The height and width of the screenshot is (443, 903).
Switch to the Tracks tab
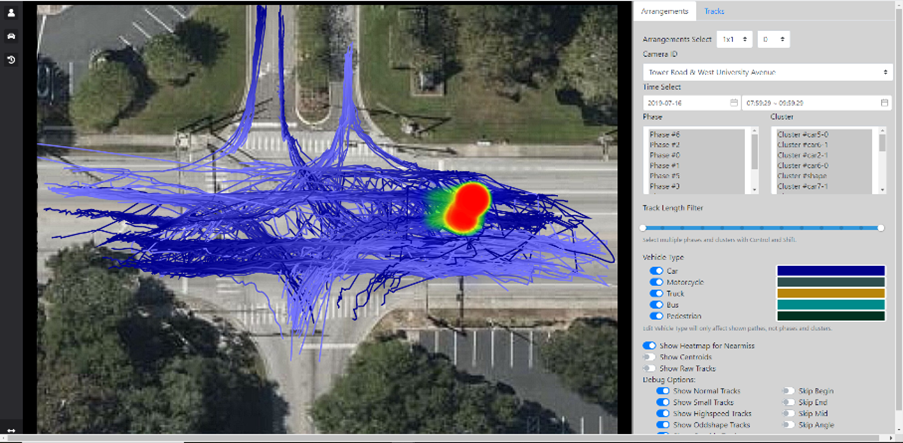[714, 11]
